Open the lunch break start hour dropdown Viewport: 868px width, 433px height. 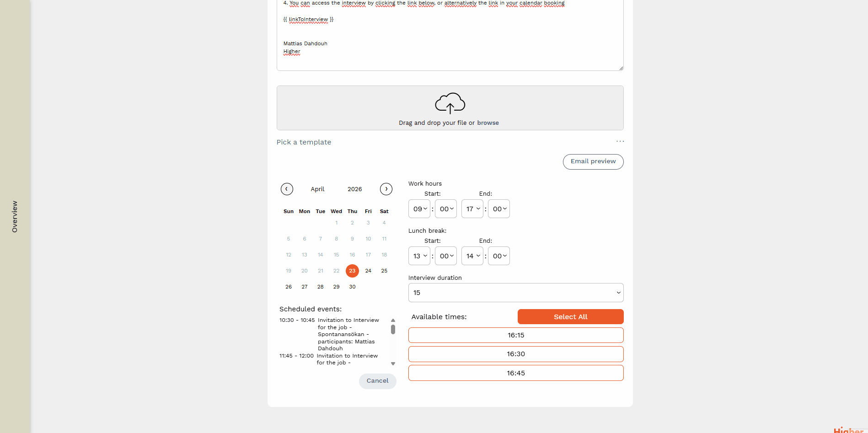click(419, 256)
